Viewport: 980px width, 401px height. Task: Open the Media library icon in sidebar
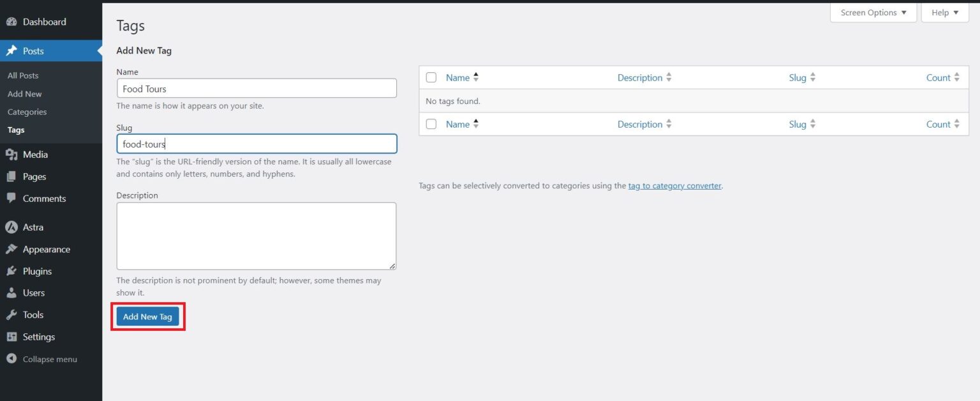12,154
